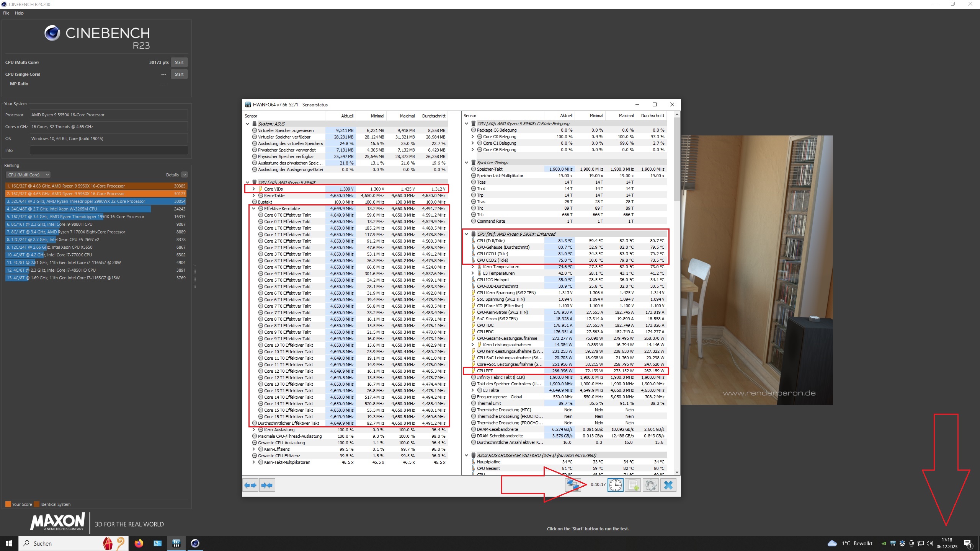
Task: Start the CPU (Single Core) test
Action: 179,74
